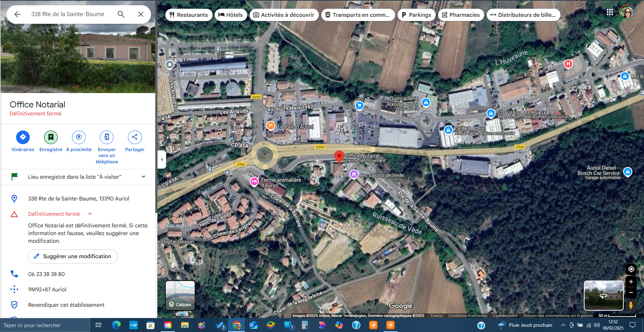Click the search magnifier icon

tap(121, 14)
